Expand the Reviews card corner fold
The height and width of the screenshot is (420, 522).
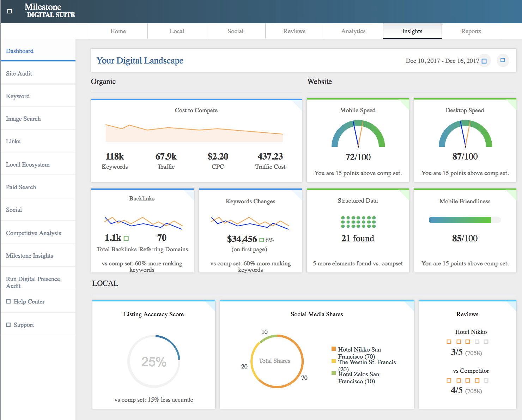coord(512,305)
